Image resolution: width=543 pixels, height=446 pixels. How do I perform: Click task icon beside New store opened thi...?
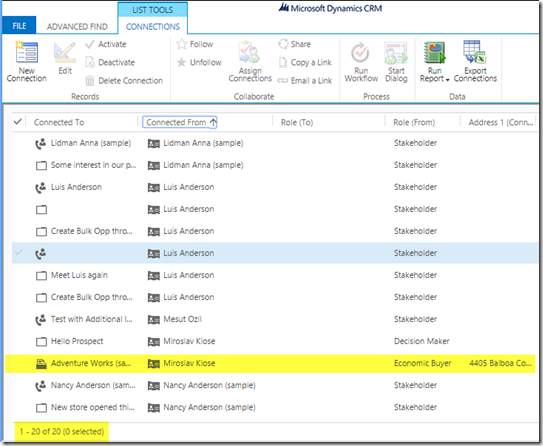41,408
